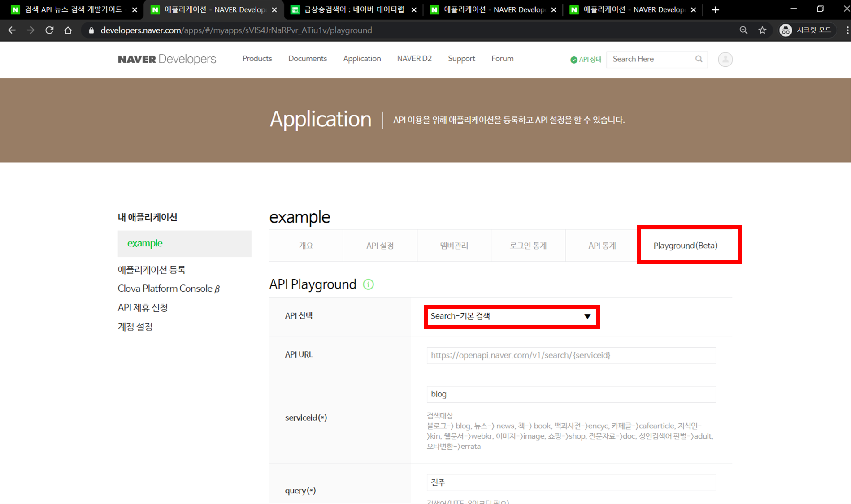The width and height of the screenshot is (851, 504).
Task: Reload the current page
Action: click(x=49, y=30)
